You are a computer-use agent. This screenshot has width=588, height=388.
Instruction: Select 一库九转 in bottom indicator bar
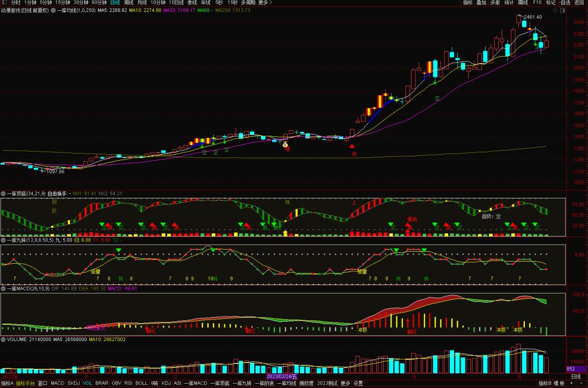click(242, 383)
